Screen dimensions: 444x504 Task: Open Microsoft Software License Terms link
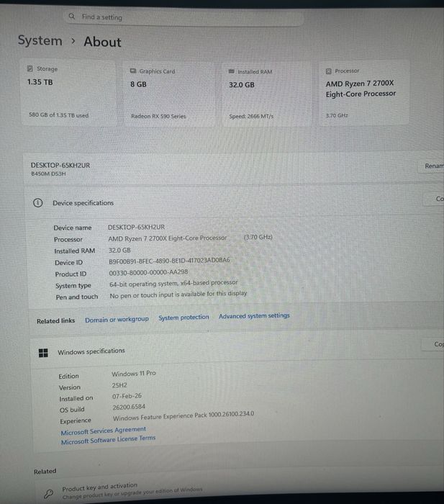(x=108, y=440)
